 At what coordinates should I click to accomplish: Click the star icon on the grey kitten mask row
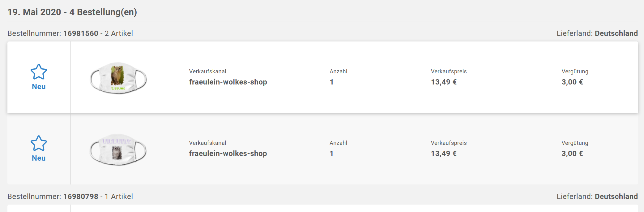pos(39,143)
